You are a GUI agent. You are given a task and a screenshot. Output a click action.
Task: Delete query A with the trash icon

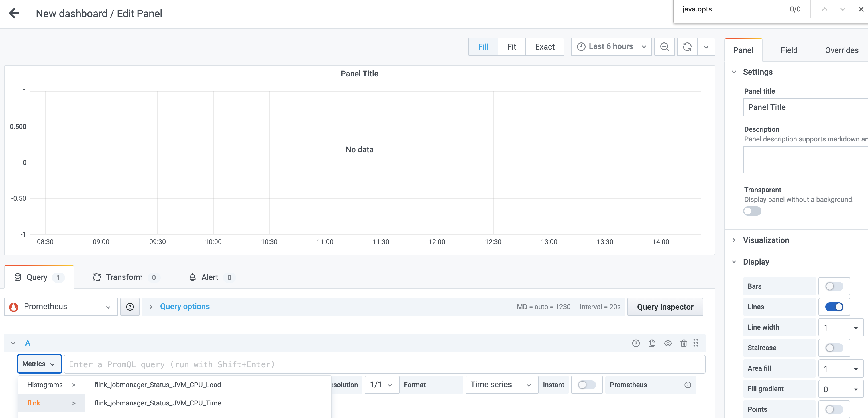(683, 343)
